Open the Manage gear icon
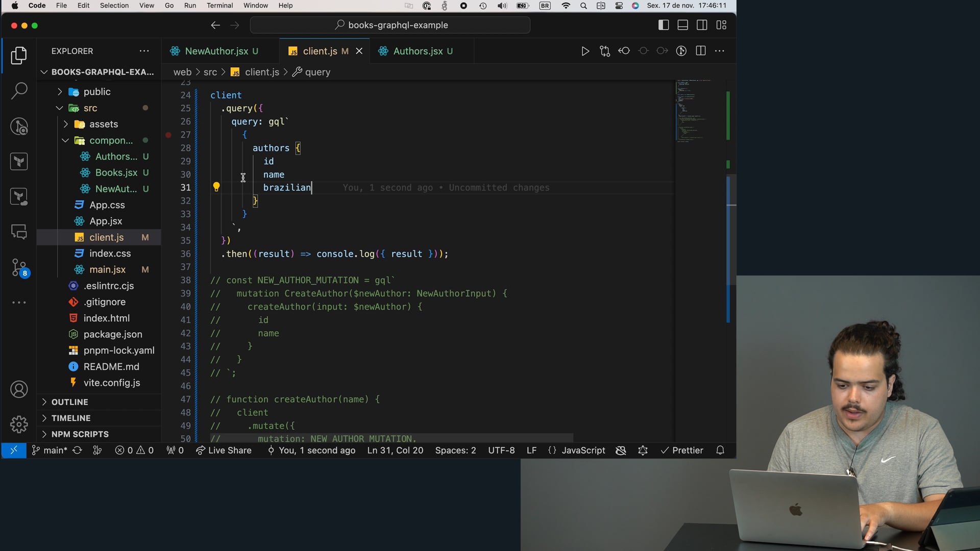980x551 pixels. click(19, 424)
